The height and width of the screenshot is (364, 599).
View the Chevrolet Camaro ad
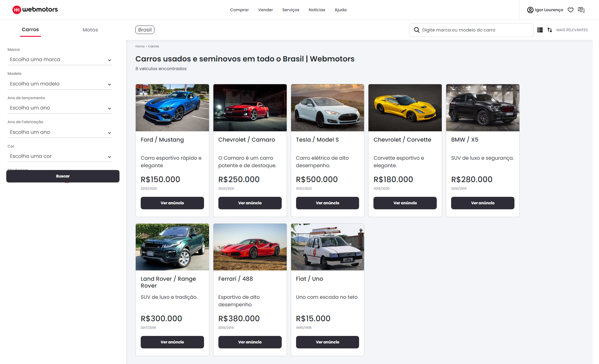click(x=250, y=203)
